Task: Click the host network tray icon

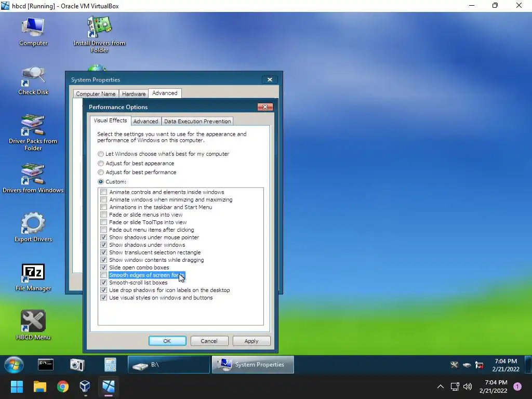Action: pyautogui.click(x=455, y=387)
